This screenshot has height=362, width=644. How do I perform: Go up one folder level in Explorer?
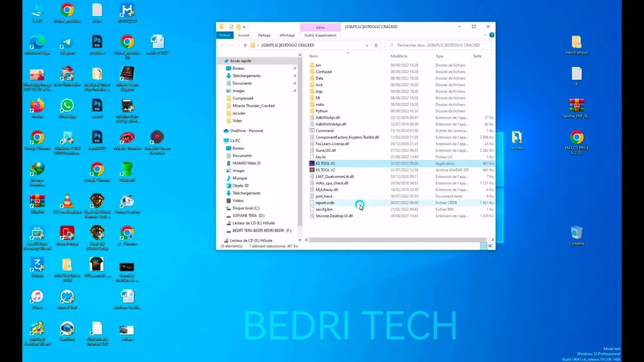(245, 45)
